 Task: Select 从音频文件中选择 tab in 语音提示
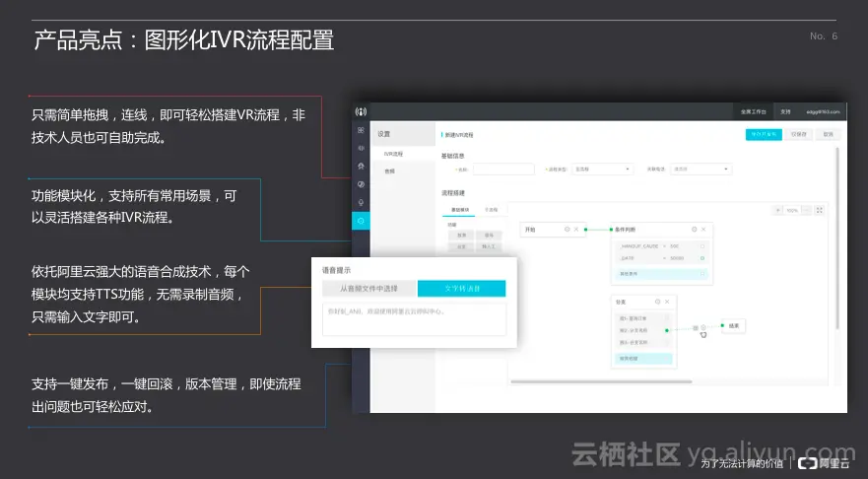pos(368,289)
